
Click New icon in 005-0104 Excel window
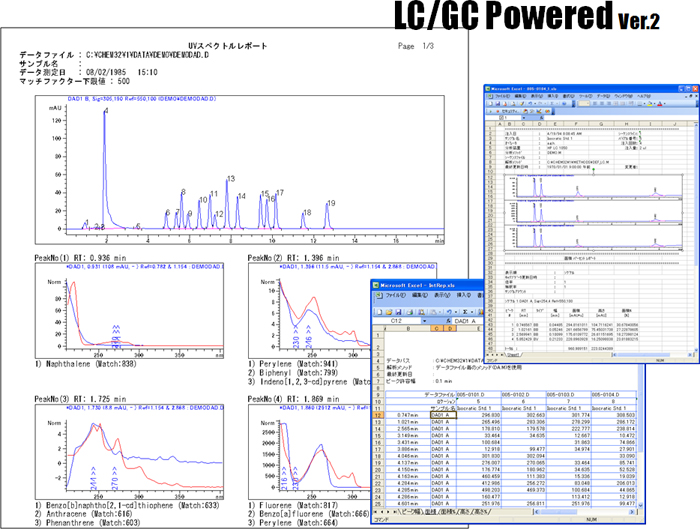tap(491, 104)
